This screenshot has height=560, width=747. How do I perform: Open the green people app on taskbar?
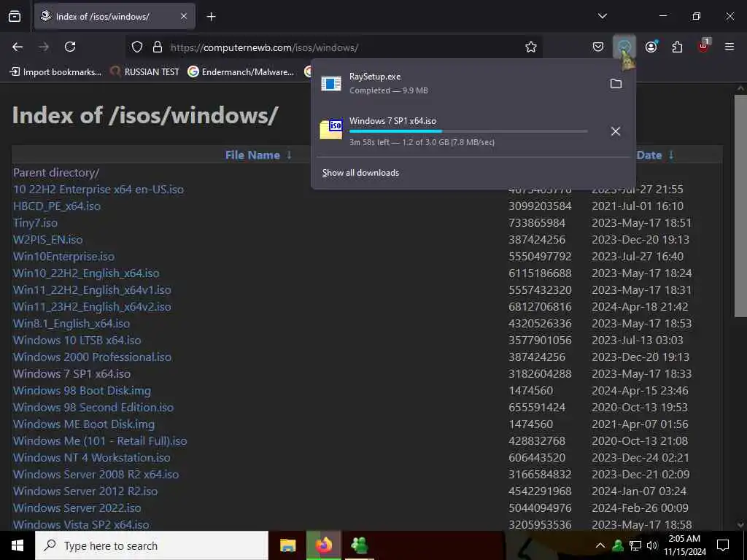[x=360, y=545]
